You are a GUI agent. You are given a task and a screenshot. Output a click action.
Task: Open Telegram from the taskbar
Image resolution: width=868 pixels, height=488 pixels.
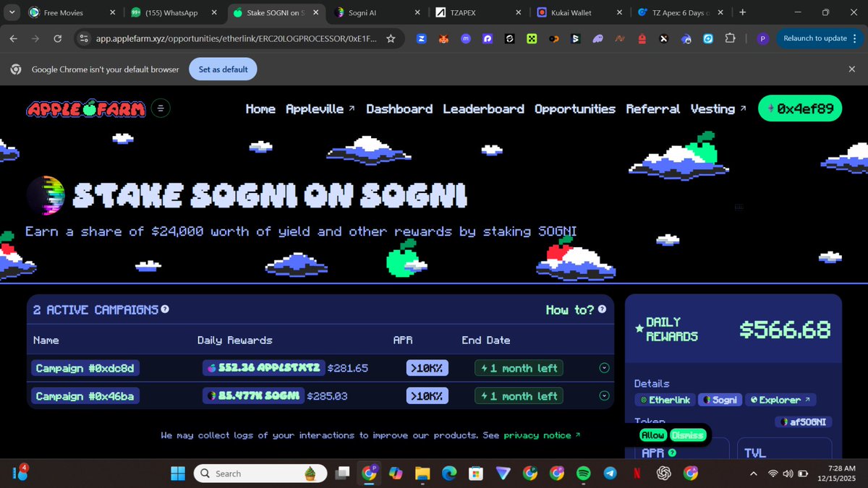[610, 473]
